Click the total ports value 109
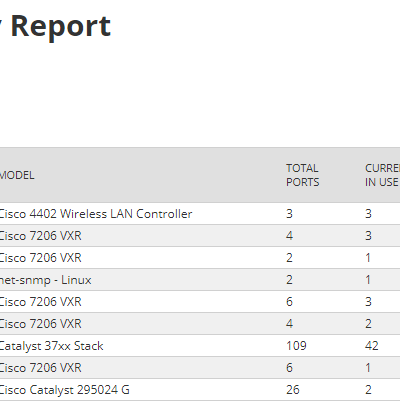The image size is (400, 409). coord(296,346)
